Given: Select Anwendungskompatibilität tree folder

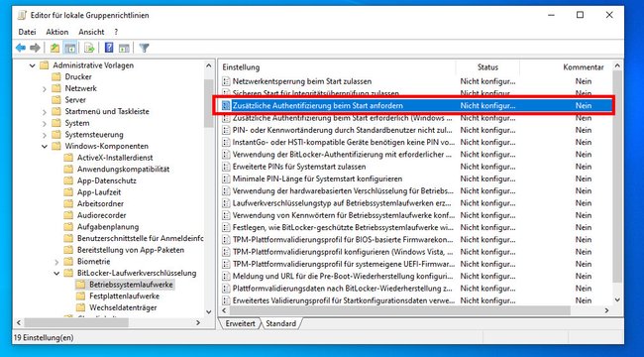Looking at the screenshot, I should click(123, 169).
